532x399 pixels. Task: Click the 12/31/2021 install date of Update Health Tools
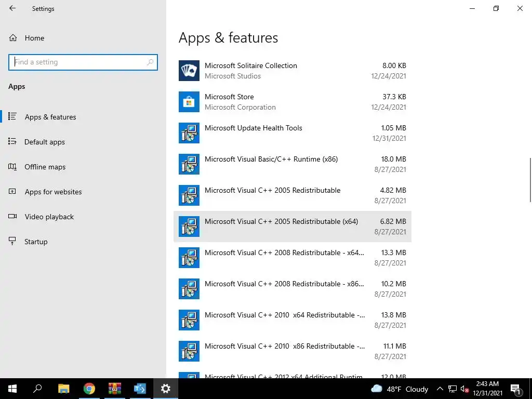pos(389,138)
